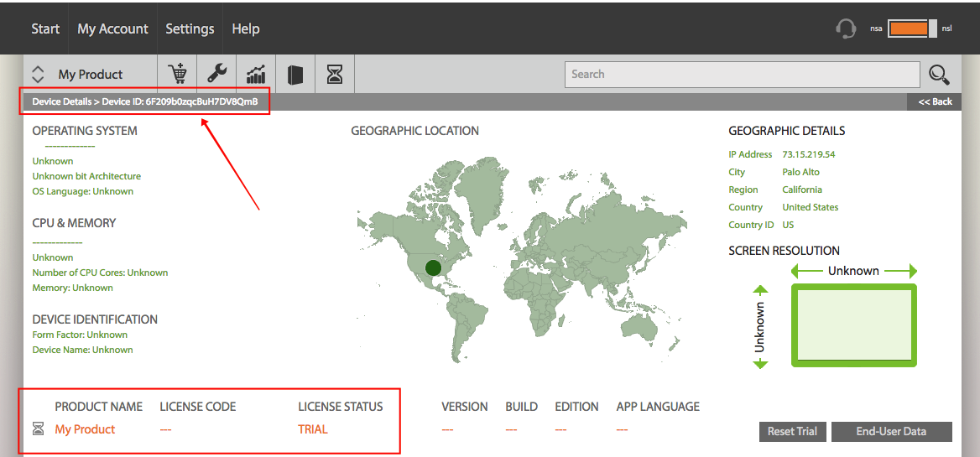Click the green dot on the map
This screenshot has width=980, height=457.
coord(433,267)
